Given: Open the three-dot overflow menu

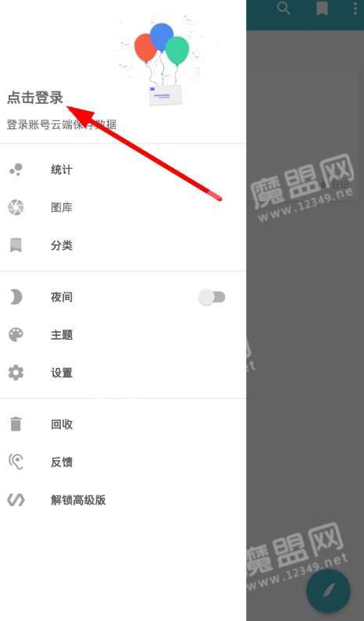Looking at the screenshot, I should click(355, 8).
